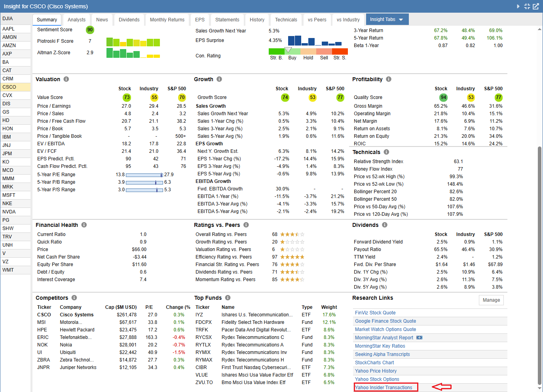Select WMT in the ticker list
The image size is (543, 392).
click(x=15, y=270)
